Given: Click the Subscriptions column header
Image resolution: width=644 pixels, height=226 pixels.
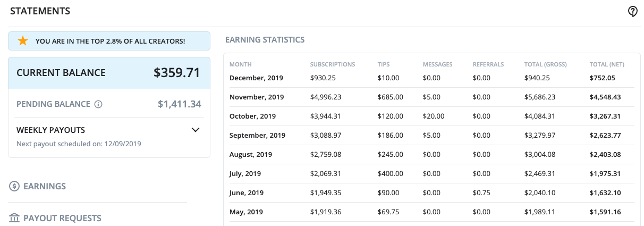Looking at the screenshot, I should (333, 64).
